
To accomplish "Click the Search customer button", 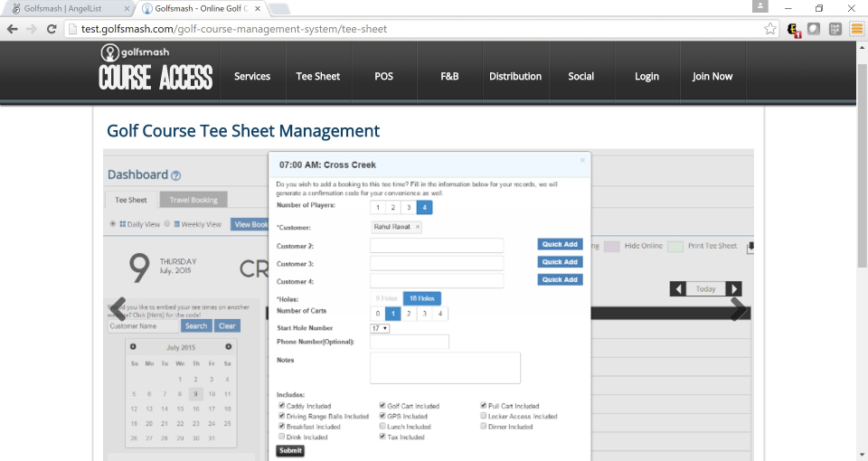I will (x=196, y=326).
